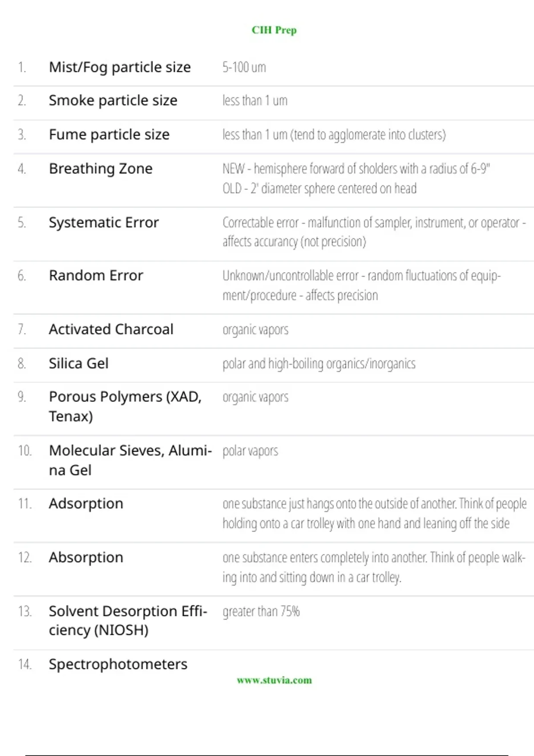Click the 'greater than 75%' definition
Viewport: 534px width, 756px height.
261,611
